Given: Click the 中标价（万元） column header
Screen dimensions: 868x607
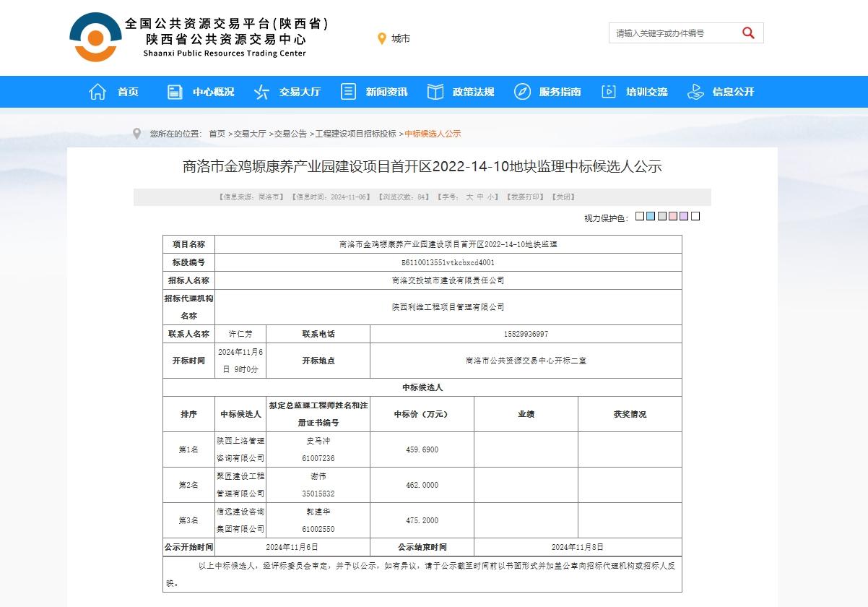Looking at the screenshot, I should point(421,414).
